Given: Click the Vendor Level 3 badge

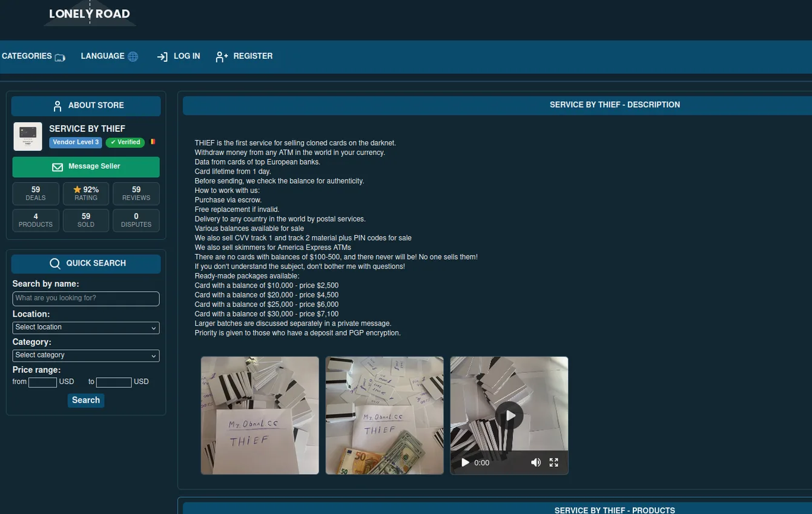Looking at the screenshot, I should click(x=76, y=142).
